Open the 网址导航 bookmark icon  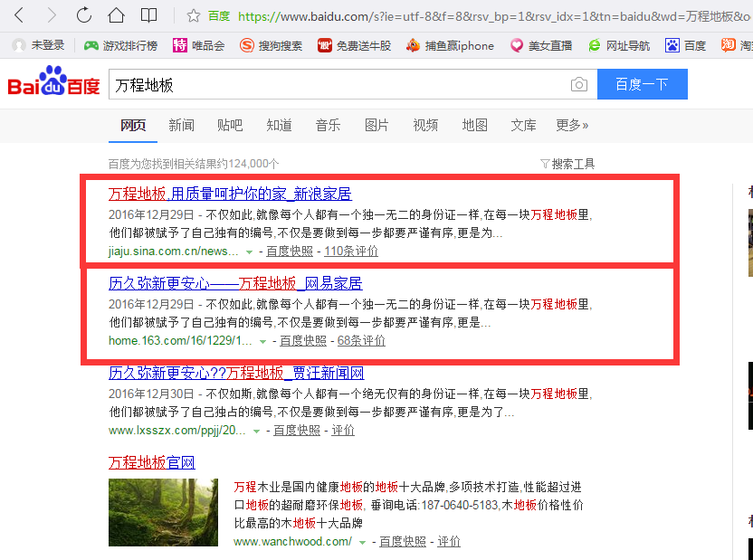(595, 45)
